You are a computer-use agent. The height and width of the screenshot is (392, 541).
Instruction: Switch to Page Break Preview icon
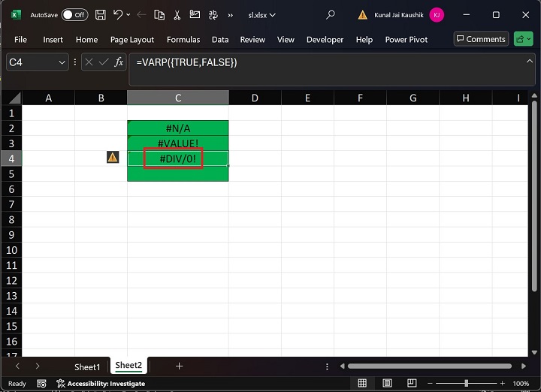[x=412, y=383]
